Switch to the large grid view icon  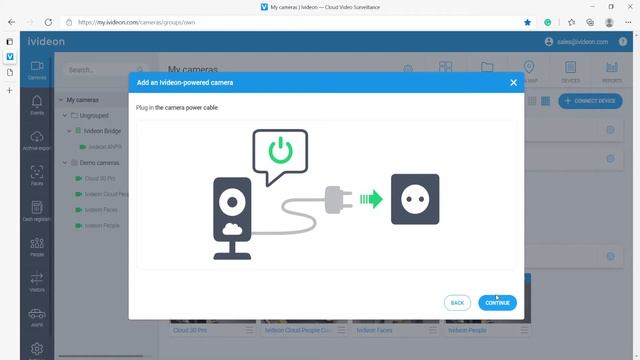tap(545, 101)
